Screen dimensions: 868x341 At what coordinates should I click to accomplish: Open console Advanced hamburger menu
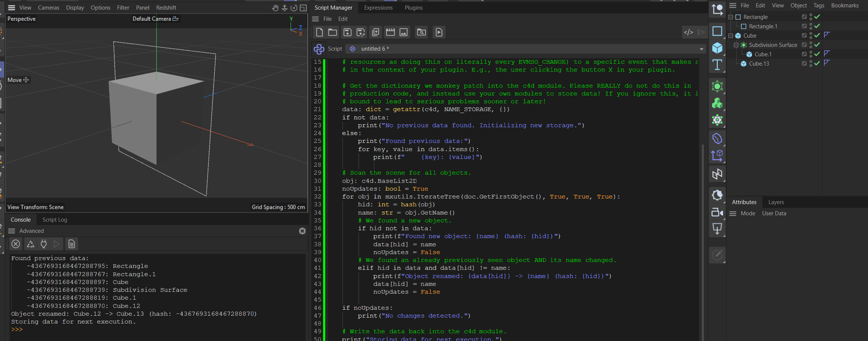click(x=12, y=231)
